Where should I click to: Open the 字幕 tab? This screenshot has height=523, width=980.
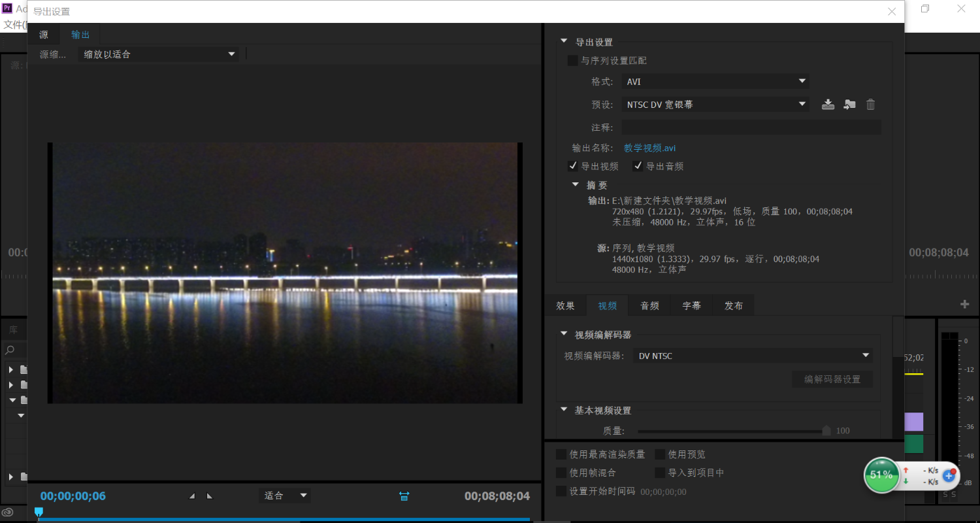[692, 305]
